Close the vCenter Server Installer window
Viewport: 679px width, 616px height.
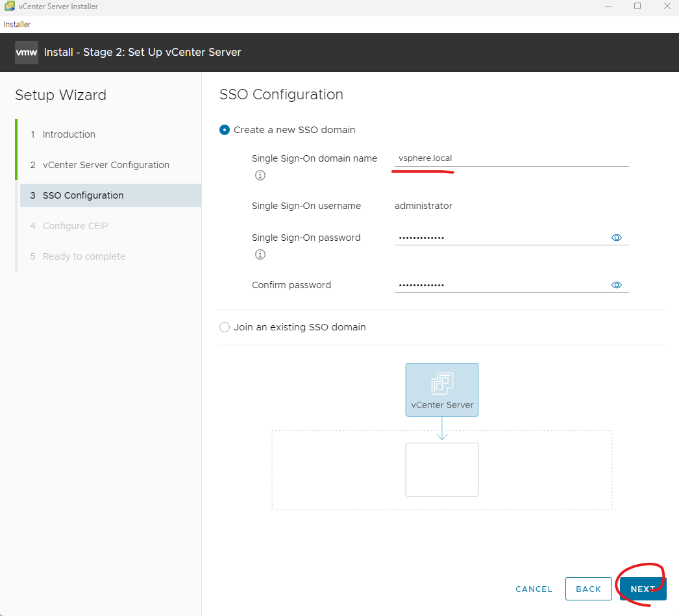point(667,6)
